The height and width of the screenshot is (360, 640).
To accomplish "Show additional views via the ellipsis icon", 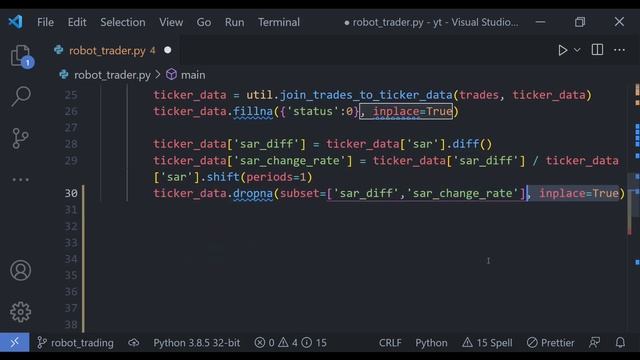I will (20, 180).
